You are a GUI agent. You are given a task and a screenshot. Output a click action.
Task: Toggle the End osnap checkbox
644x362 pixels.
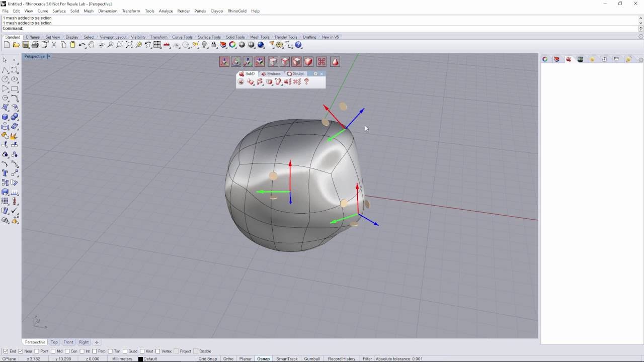[x=6, y=351]
